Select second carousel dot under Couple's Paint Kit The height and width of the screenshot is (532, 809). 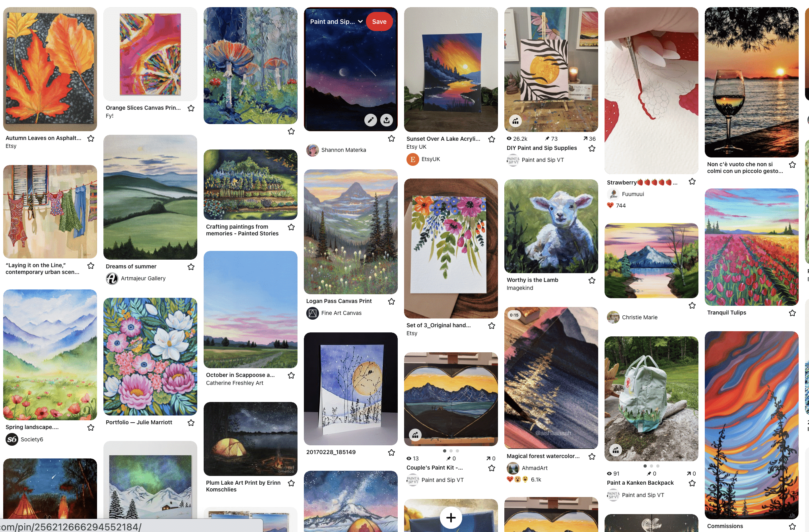451,451
